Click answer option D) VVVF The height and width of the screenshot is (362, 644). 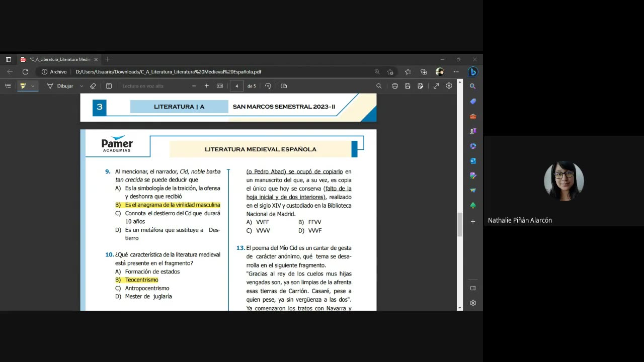[310, 231]
